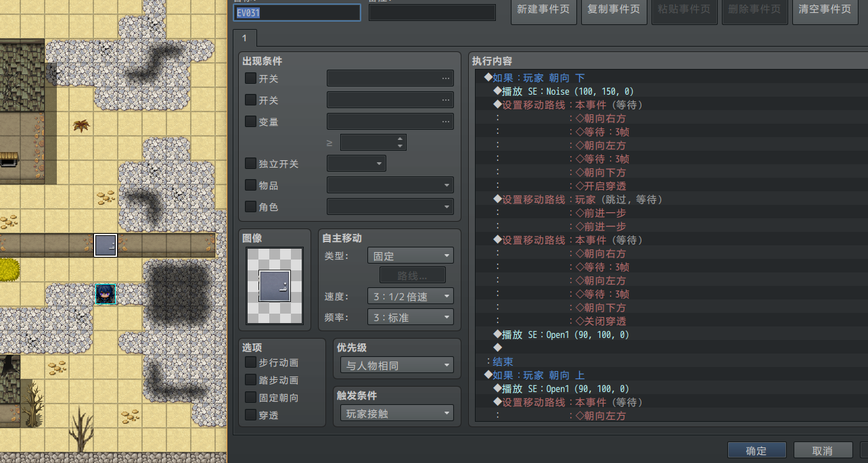The height and width of the screenshot is (463, 868).
Task: Change the 速度 dropdown value
Action: 411,296
